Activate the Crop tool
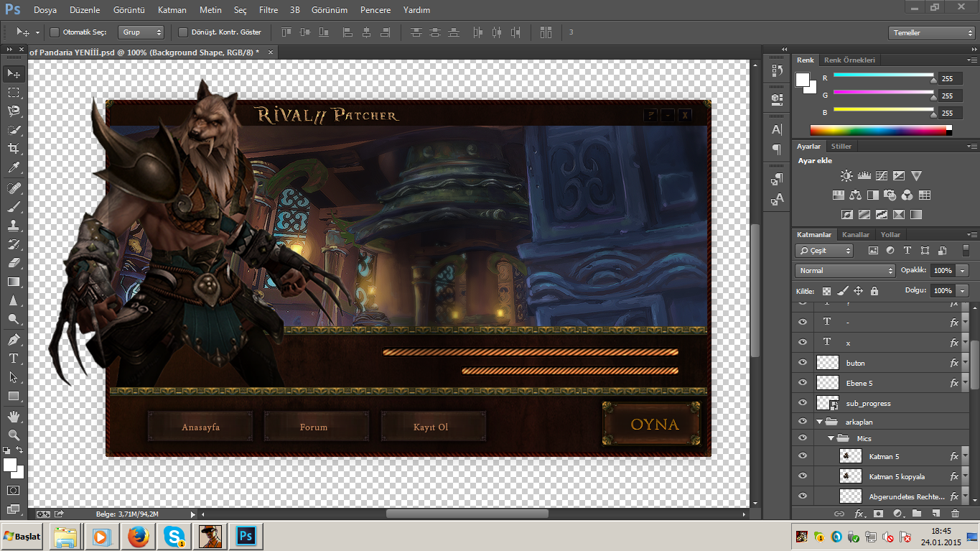The width and height of the screenshot is (980, 551). tap(14, 149)
